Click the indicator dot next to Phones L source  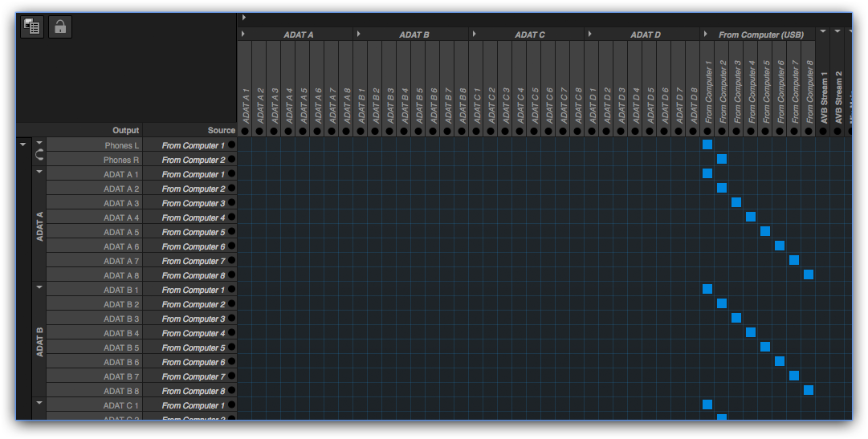pos(232,145)
